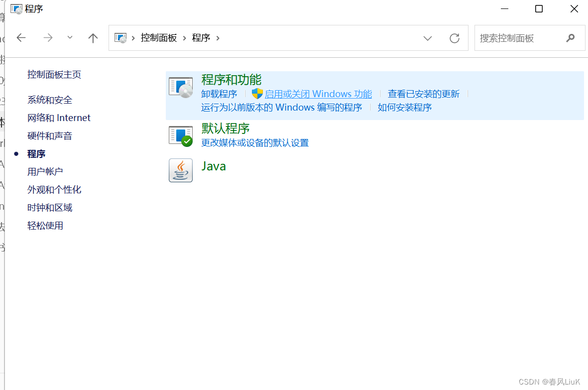
Task: Open 时钟和区域 in sidebar
Action: [x=50, y=208]
